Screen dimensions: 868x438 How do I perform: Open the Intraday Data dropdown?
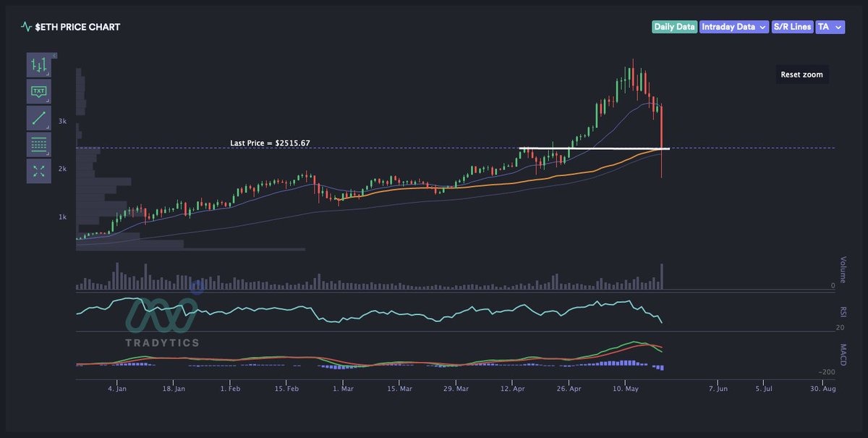tap(734, 27)
